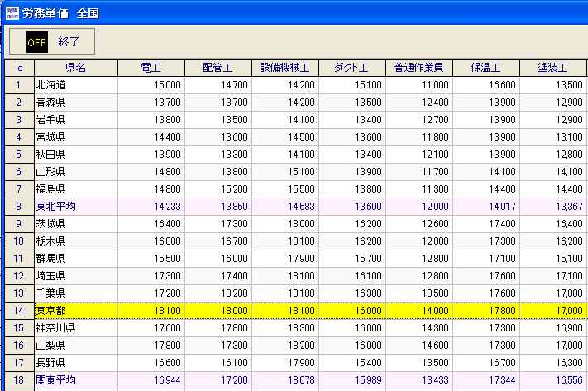The image size is (588, 391).
Task: Click 塗装工 value 13,500 for 北海道
Action: 552,85
